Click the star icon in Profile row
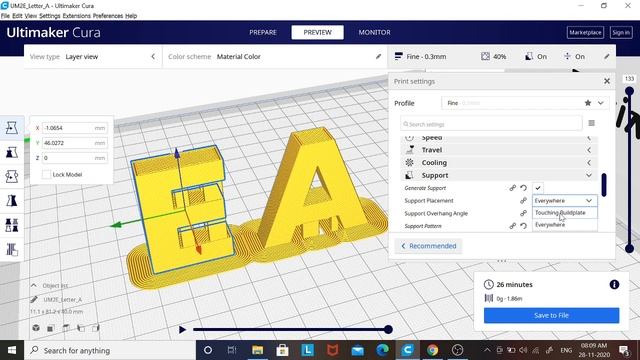The image size is (640, 360). coord(588,103)
